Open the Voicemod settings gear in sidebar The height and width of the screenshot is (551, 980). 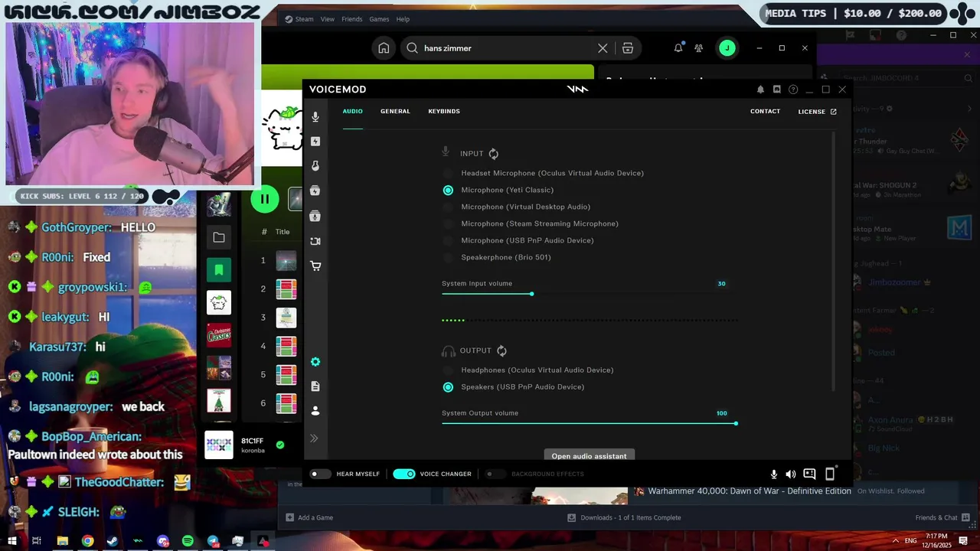point(315,362)
